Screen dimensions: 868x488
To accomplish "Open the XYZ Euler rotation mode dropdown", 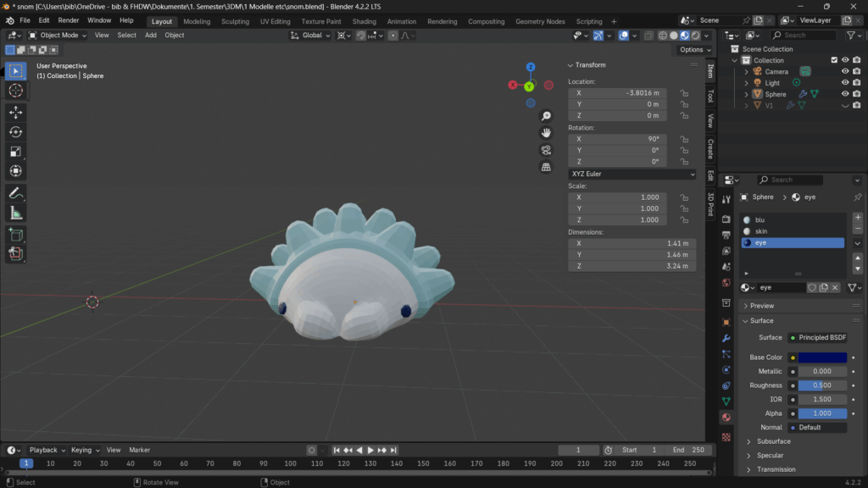I will pyautogui.click(x=632, y=174).
